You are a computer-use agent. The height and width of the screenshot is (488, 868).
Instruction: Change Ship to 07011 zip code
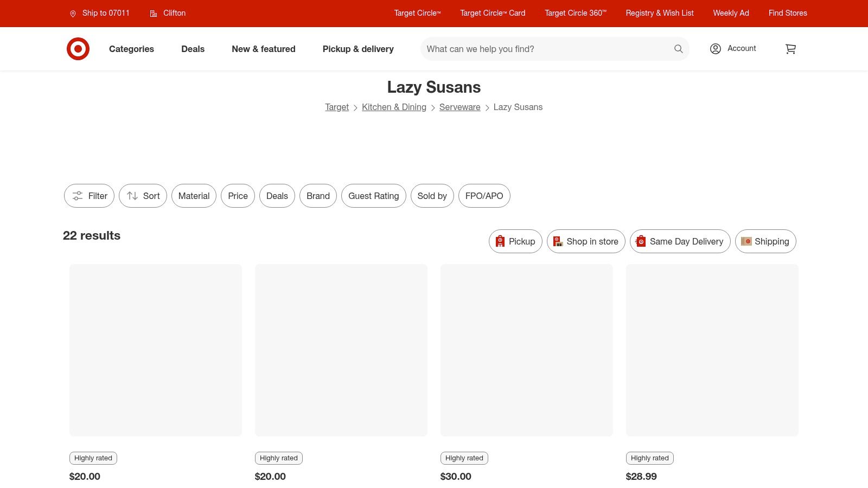pyautogui.click(x=100, y=13)
